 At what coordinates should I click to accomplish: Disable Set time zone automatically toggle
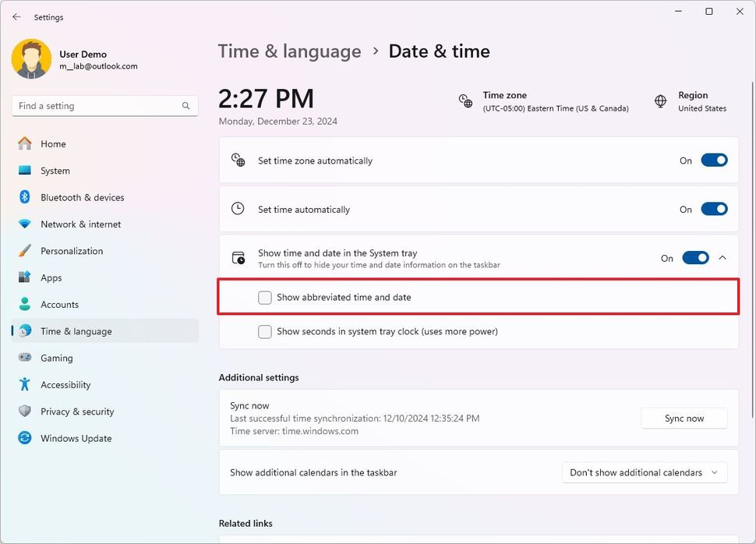pos(714,160)
